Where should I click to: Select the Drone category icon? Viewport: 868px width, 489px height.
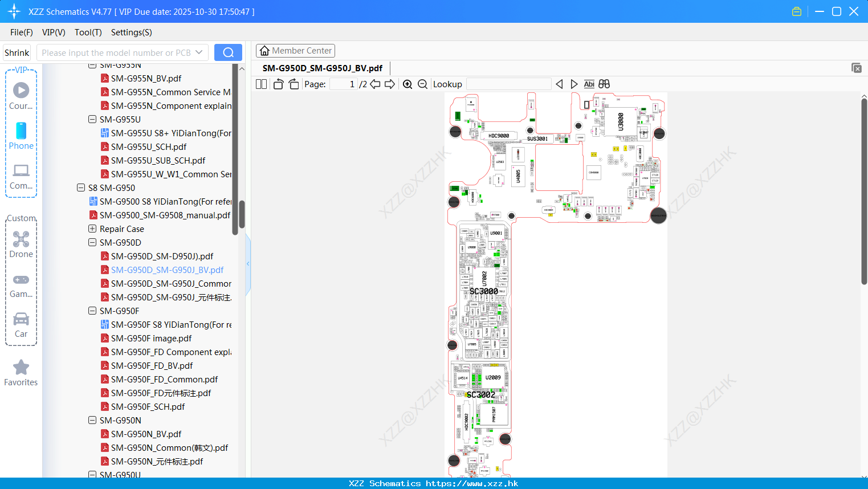[x=21, y=239]
